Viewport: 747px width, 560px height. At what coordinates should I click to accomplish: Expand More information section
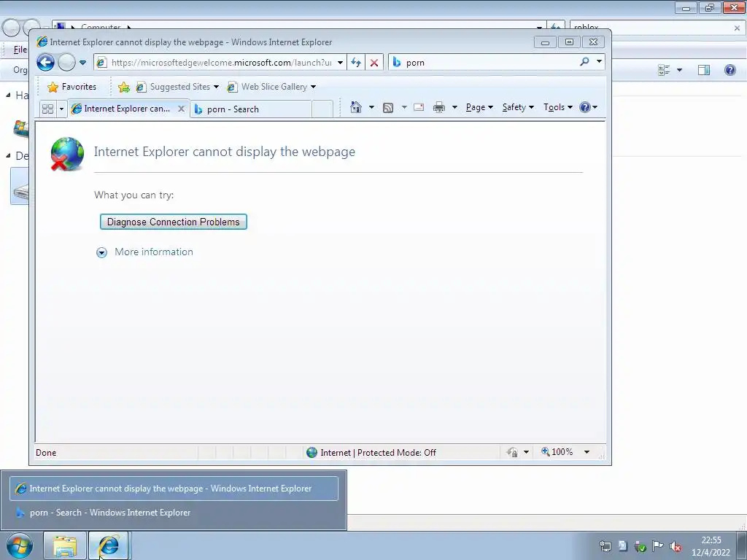point(102,252)
